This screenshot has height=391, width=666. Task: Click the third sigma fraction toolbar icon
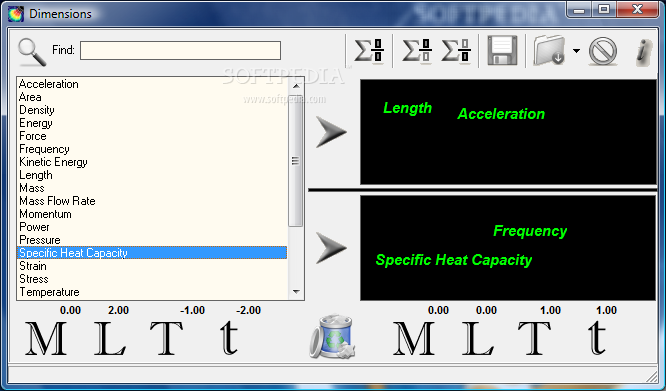pyautogui.click(x=456, y=51)
